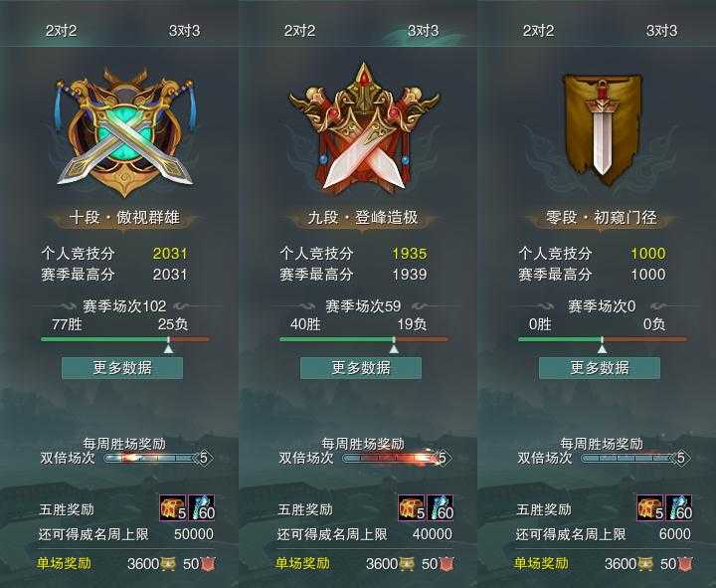This screenshot has width=716, height=588.
Task: Click 双倍场次 progress bar in middle panel
Action: [x=395, y=458]
